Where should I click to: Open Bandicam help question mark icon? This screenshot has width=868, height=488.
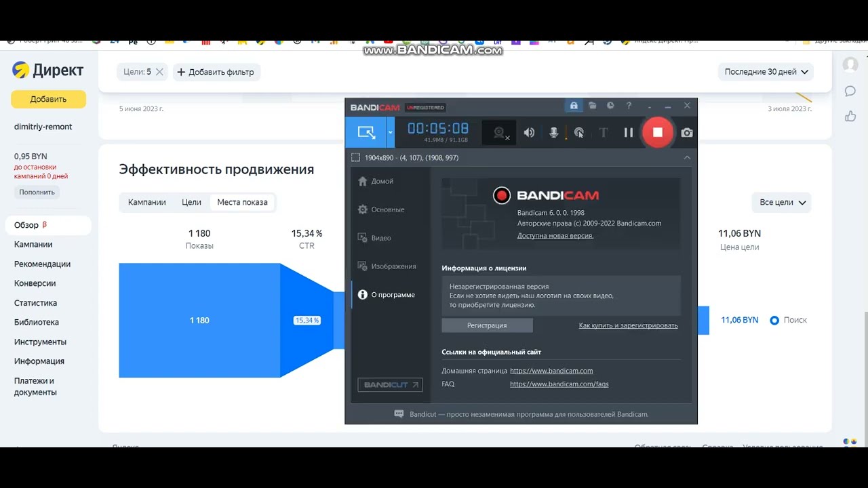tap(629, 106)
